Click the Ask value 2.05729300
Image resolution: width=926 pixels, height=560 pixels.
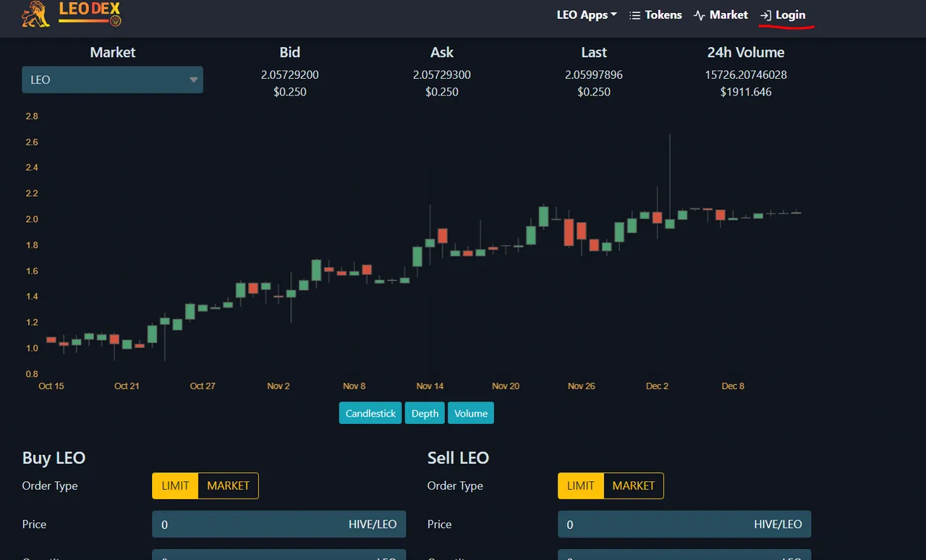[442, 75]
